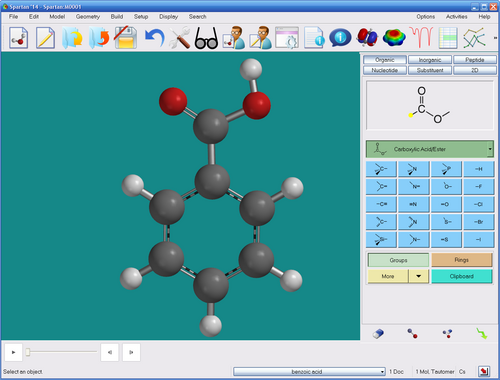This screenshot has height=380, width=500.
Task: Open the Output document info icon
Action: click(x=314, y=38)
